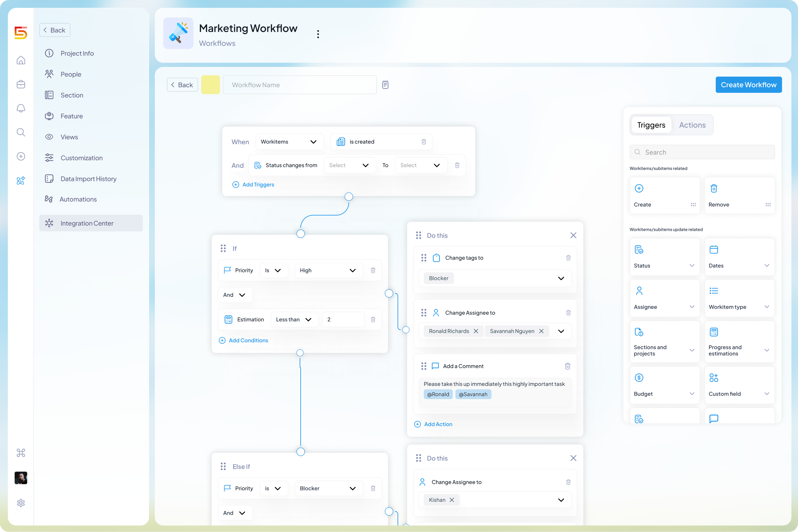Click the briefcase icon in left rail

coord(21,84)
